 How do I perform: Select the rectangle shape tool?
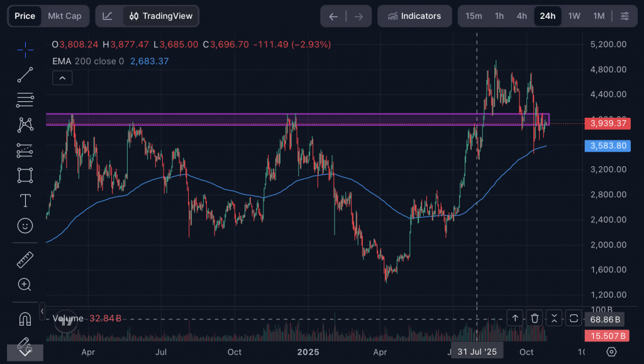point(25,175)
